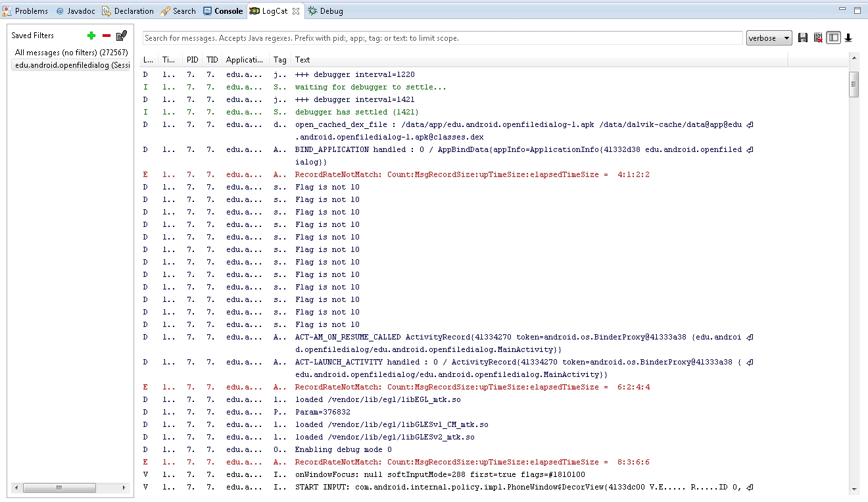The image size is (868, 502).
Task: Switch to the Console tab
Action: point(223,11)
